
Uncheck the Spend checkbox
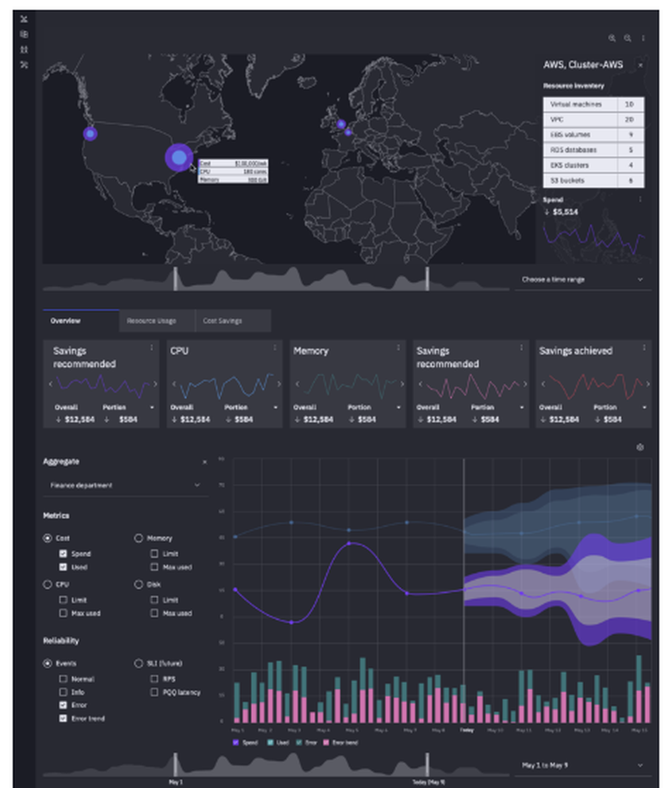62,553
